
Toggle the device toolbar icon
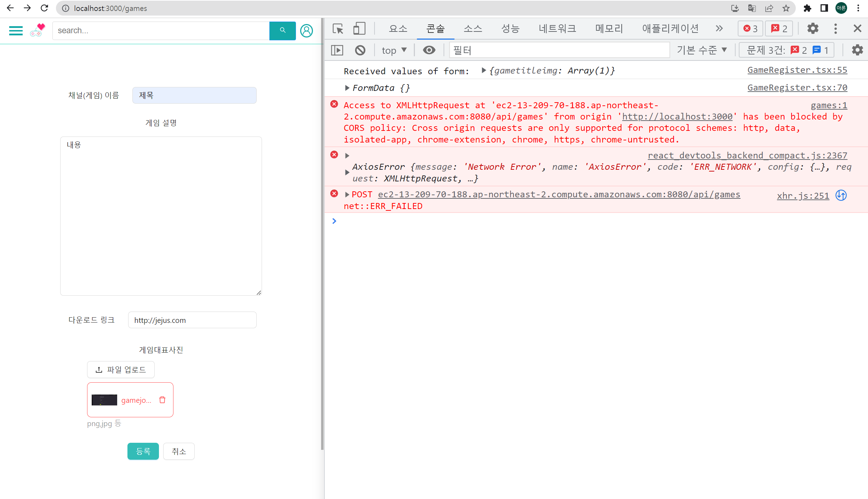(x=359, y=29)
